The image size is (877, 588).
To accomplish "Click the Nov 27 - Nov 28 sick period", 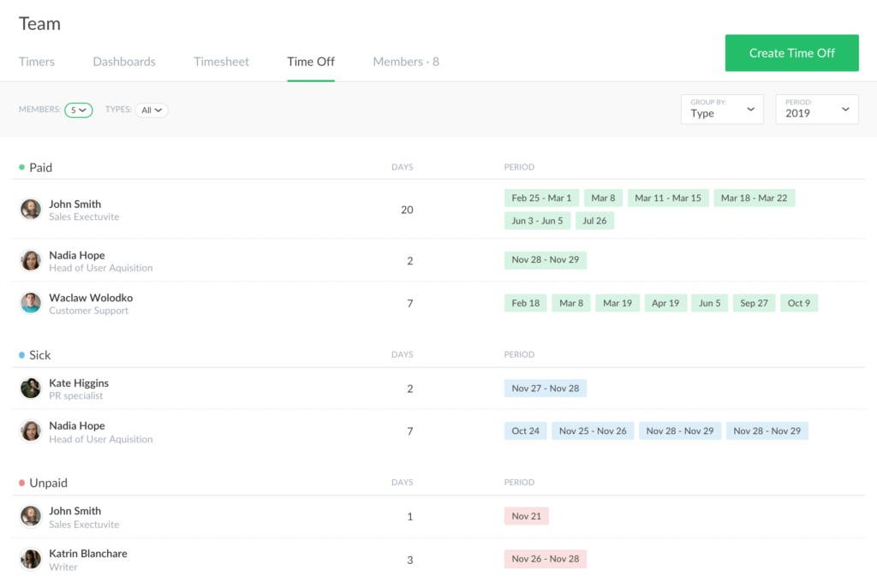I will (546, 388).
